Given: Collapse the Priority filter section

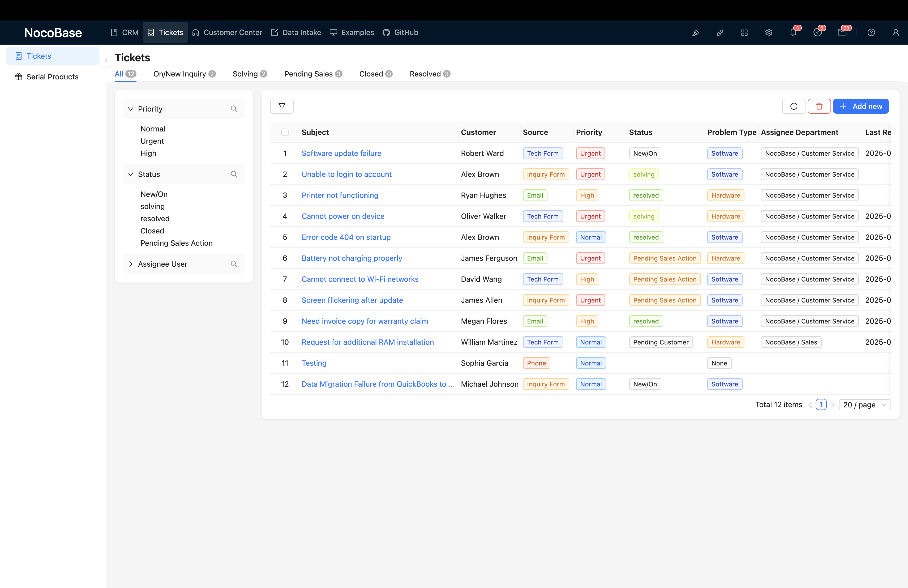Looking at the screenshot, I should coord(130,109).
